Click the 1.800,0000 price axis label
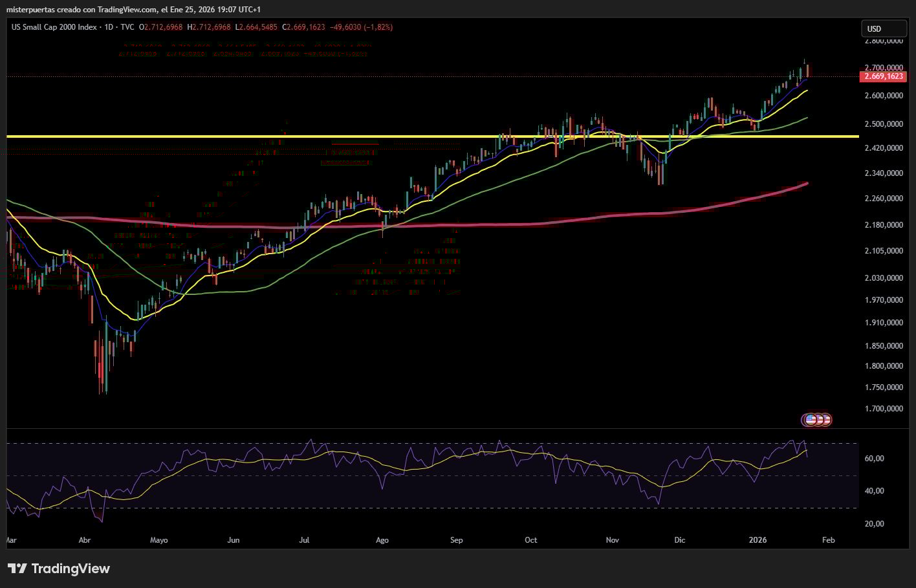Image resolution: width=916 pixels, height=588 pixels. pos(884,366)
